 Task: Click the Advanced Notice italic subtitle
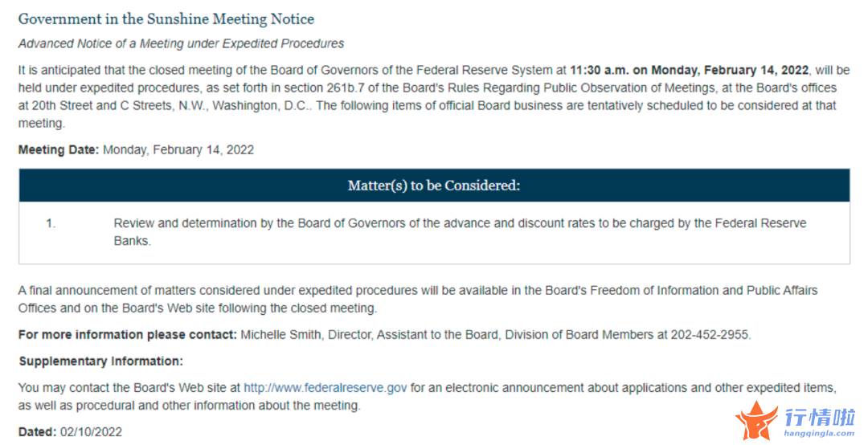pyautogui.click(x=181, y=43)
